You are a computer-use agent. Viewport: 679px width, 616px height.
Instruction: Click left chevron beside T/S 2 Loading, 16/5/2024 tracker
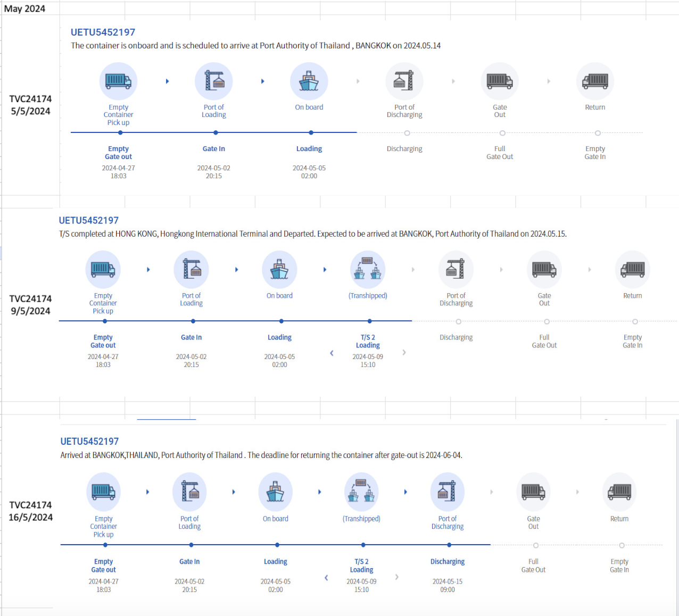pyautogui.click(x=326, y=578)
